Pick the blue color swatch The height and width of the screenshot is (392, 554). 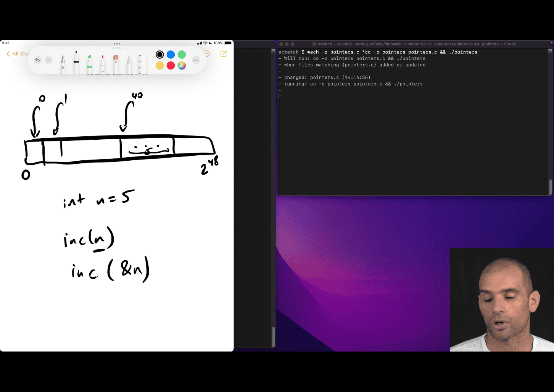pyautogui.click(x=171, y=55)
